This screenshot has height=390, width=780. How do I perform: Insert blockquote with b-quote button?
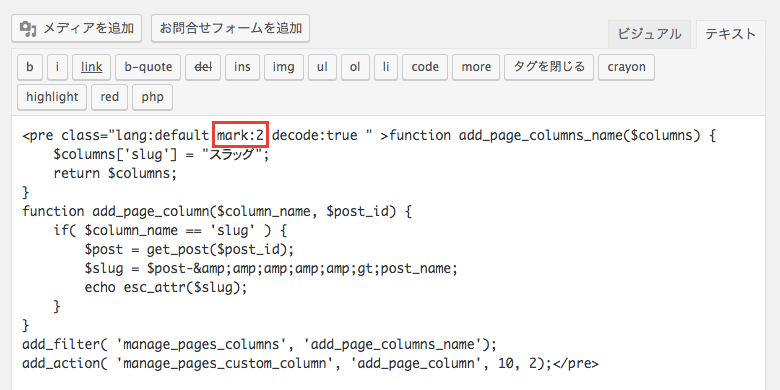(x=148, y=67)
